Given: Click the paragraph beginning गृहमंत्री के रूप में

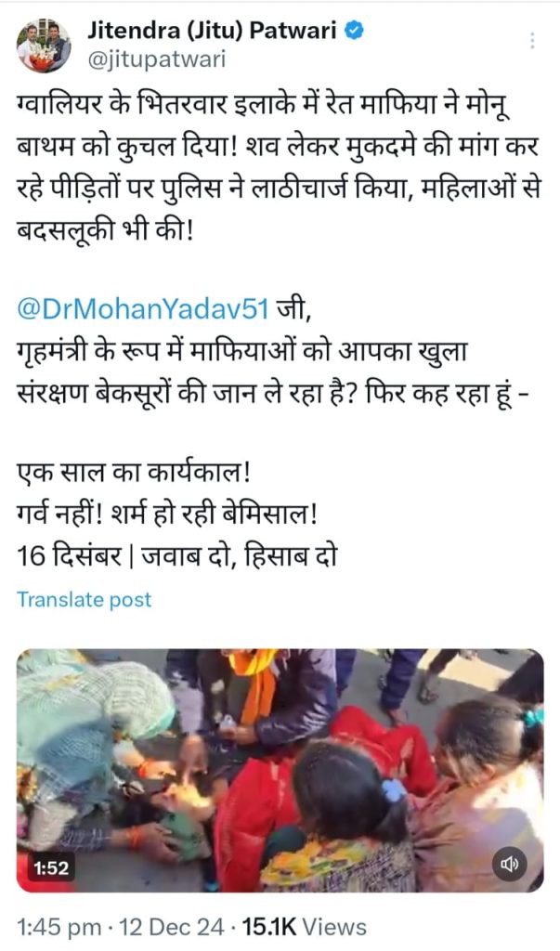Looking at the screenshot, I should pyautogui.click(x=272, y=373).
